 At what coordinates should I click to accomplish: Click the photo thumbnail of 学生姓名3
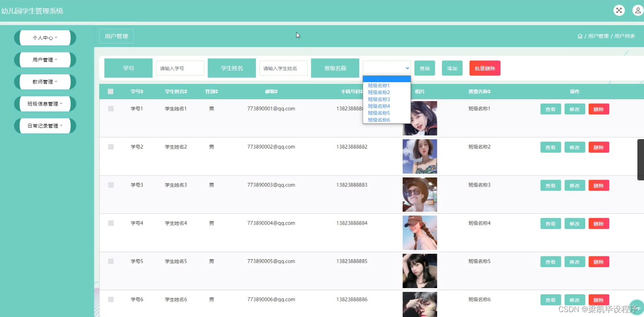[420, 194]
